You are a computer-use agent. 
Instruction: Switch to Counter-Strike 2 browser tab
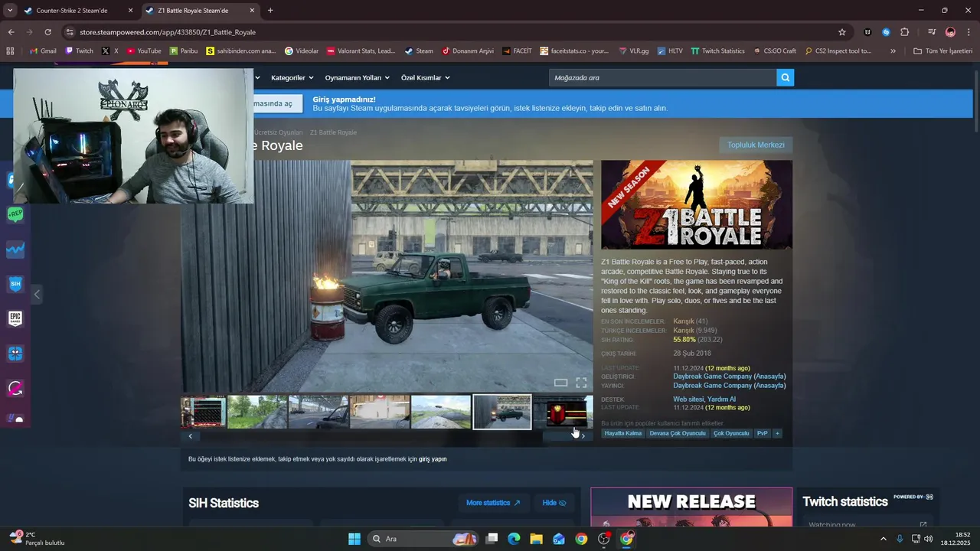77,11
